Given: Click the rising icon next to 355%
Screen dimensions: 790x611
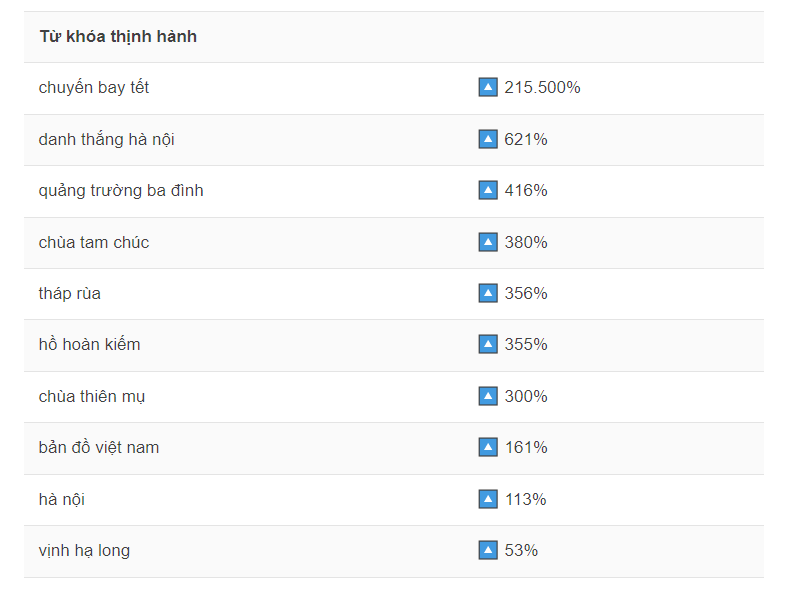Looking at the screenshot, I should coord(488,344).
